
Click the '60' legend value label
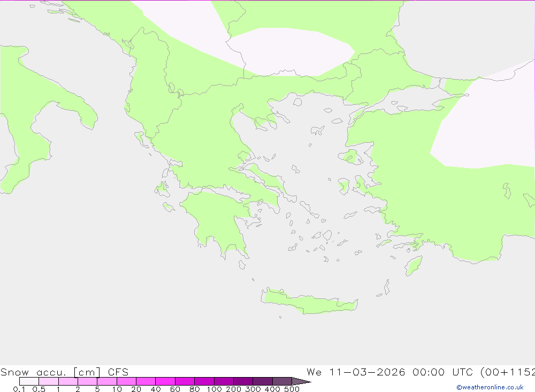coord(175,389)
